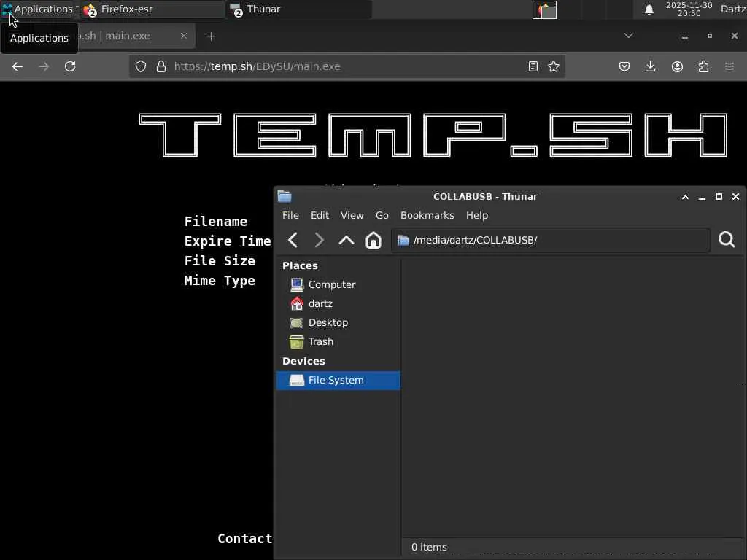Viewport: 747px width, 560px height.
Task: Click '0 items' in Thunar status bar
Action: [x=429, y=547]
